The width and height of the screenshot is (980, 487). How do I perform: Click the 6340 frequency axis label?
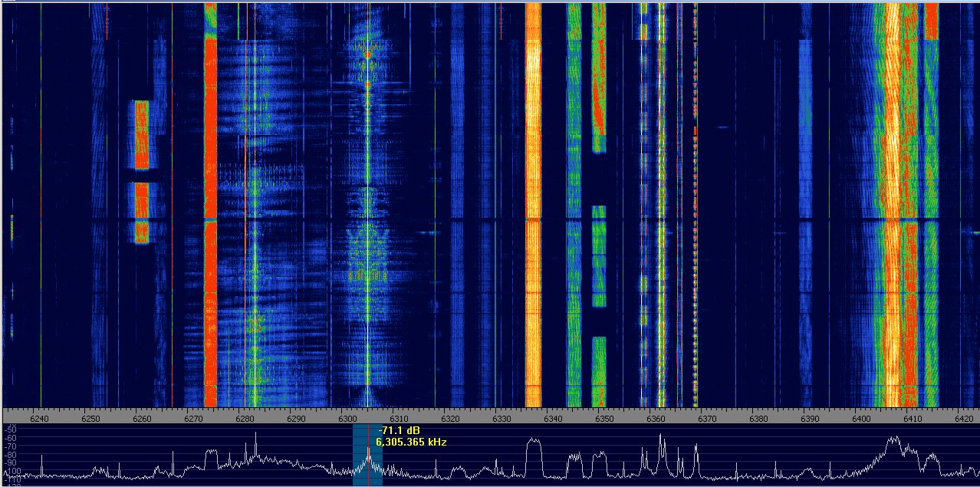(553, 419)
